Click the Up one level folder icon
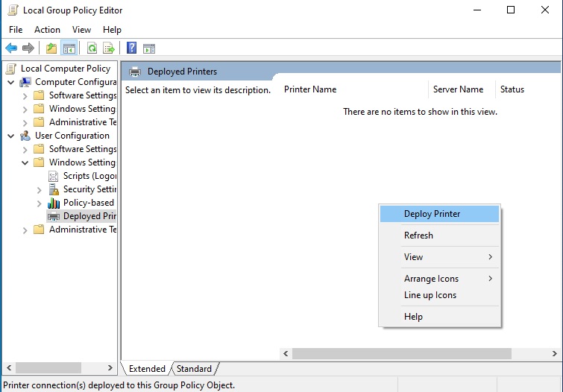The width and height of the screenshot is (563, 392). (51, 48)
